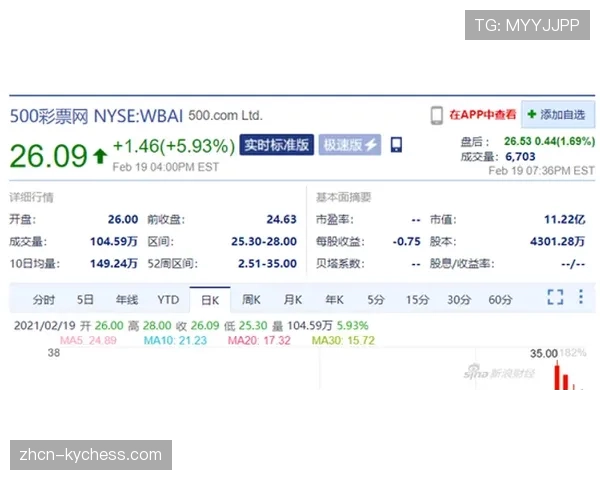Open the 在APP中查看 link
Image resolution: width=600 pixels, height=480 pixels.
pyautogui.click(x=483, y=114)
